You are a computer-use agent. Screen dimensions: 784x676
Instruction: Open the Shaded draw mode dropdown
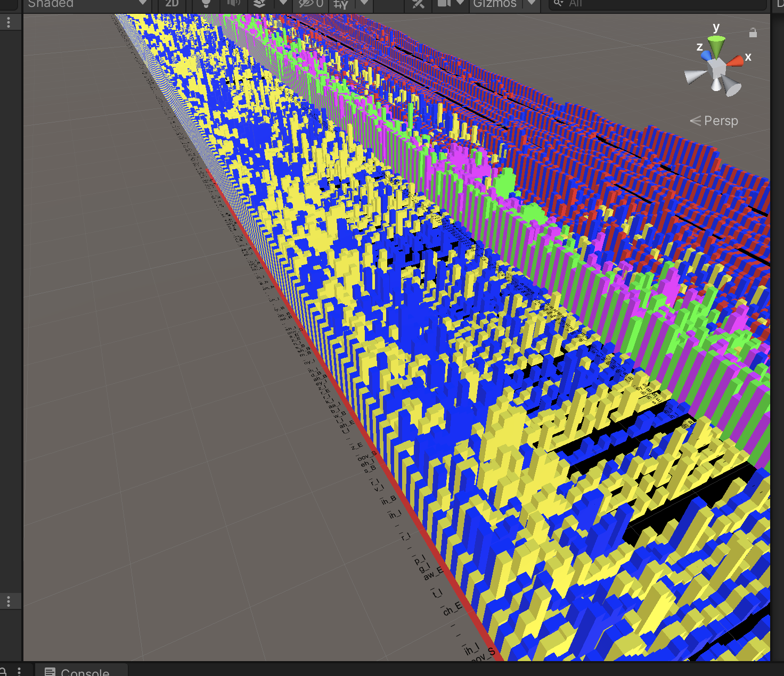[85, 4]
